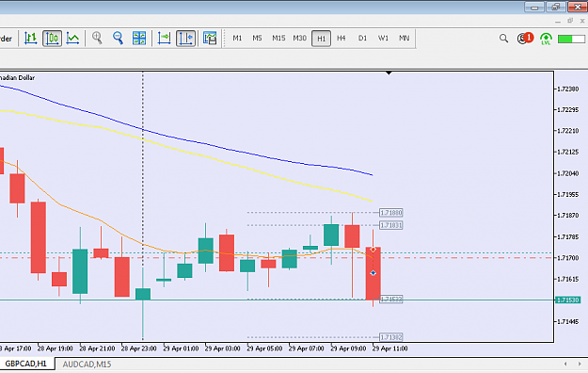Viewport: 588px width, 373px height.
Task: Switch to M1 timeframe
Action: [237, 39]
